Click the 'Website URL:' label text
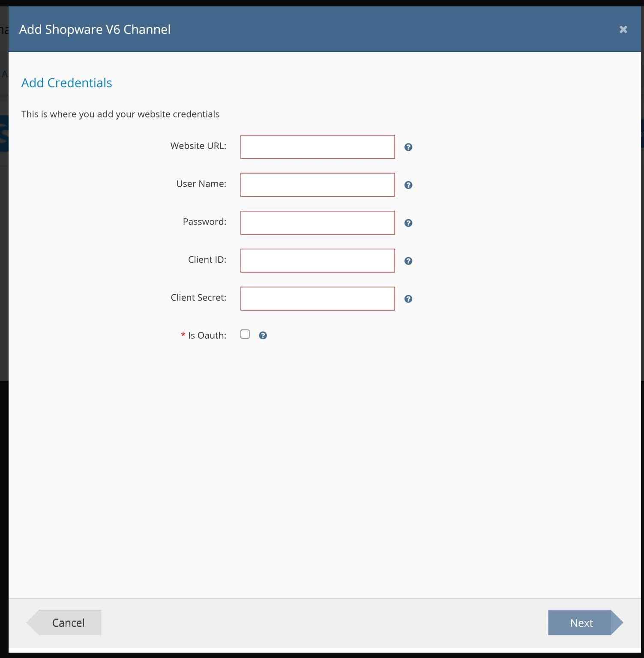This screenshot has width=644, height=658. click(198, 146)
